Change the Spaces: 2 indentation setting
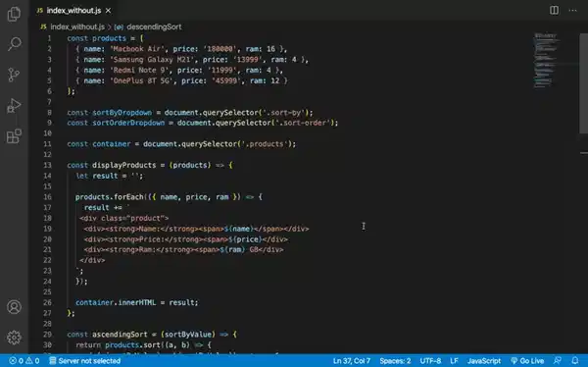 [395, 360]
